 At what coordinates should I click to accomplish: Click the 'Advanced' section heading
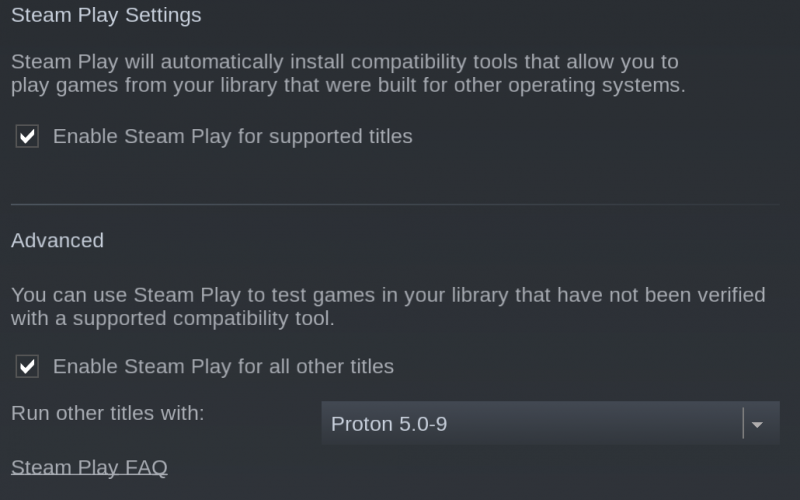point(57,240)
